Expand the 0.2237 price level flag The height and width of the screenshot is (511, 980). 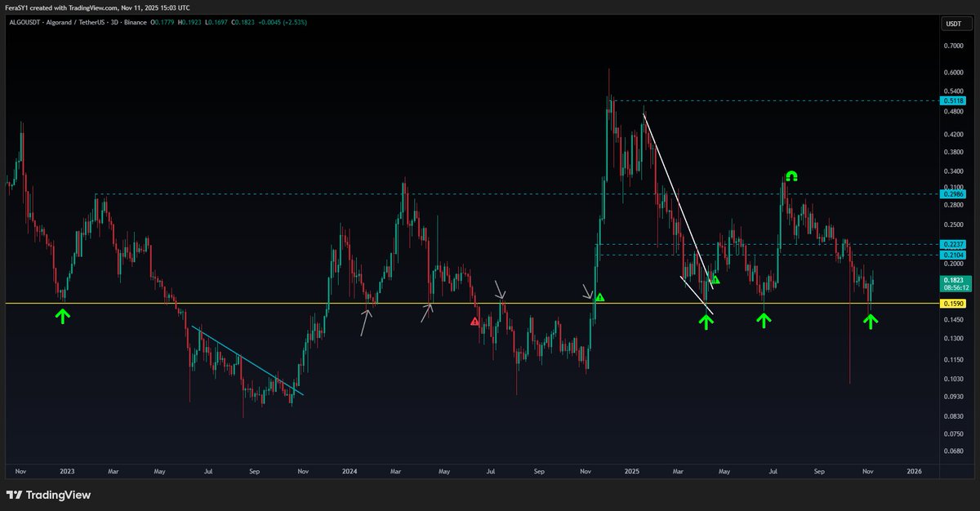pyautogui.click(x=950, y=244)
